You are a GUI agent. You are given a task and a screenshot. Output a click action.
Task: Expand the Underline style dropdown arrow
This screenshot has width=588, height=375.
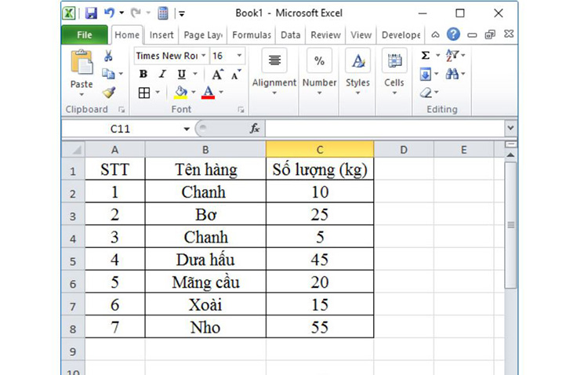click(x=195, y=74)
